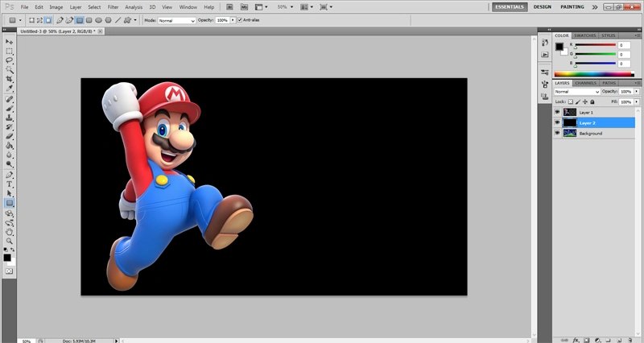Click the Lock all padlock icon
This screenshot has width=644, height=343.
(x=593, y=102)
